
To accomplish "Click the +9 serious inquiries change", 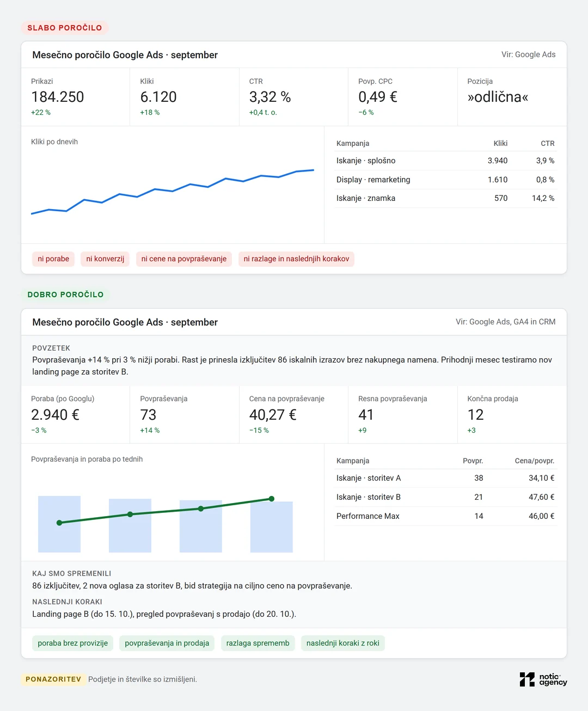I will [x=363, y=431].
